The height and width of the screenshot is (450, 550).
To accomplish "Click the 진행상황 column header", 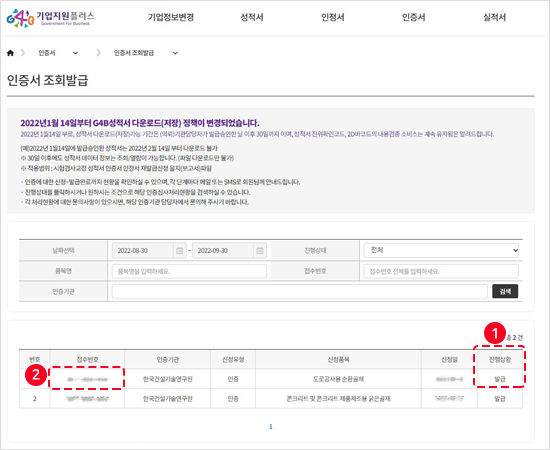I will 500,360.
